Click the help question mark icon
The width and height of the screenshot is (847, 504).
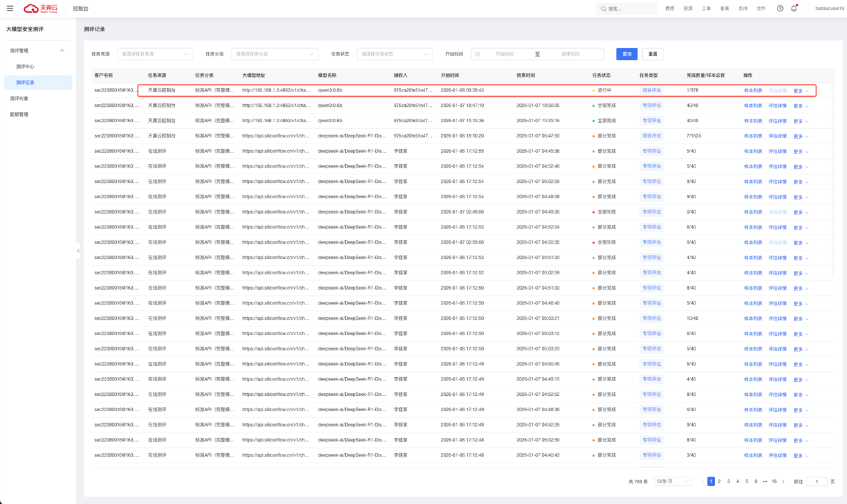(x=780, y=9)
